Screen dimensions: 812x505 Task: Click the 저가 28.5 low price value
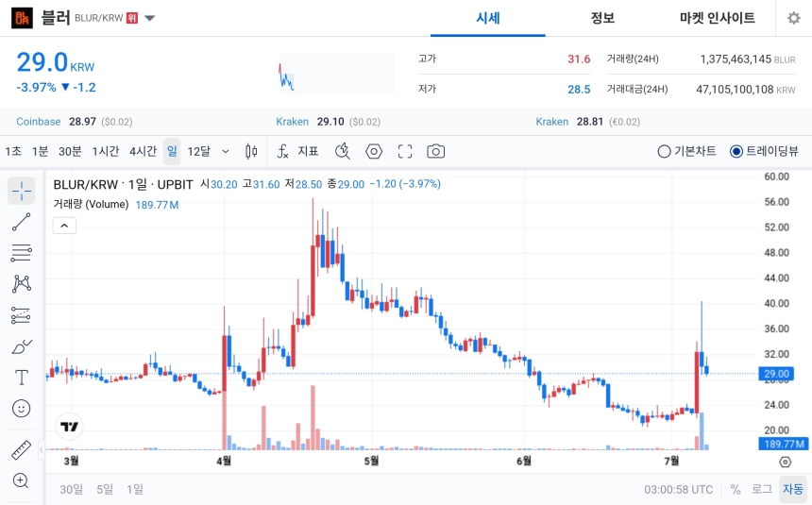point(579,90)
